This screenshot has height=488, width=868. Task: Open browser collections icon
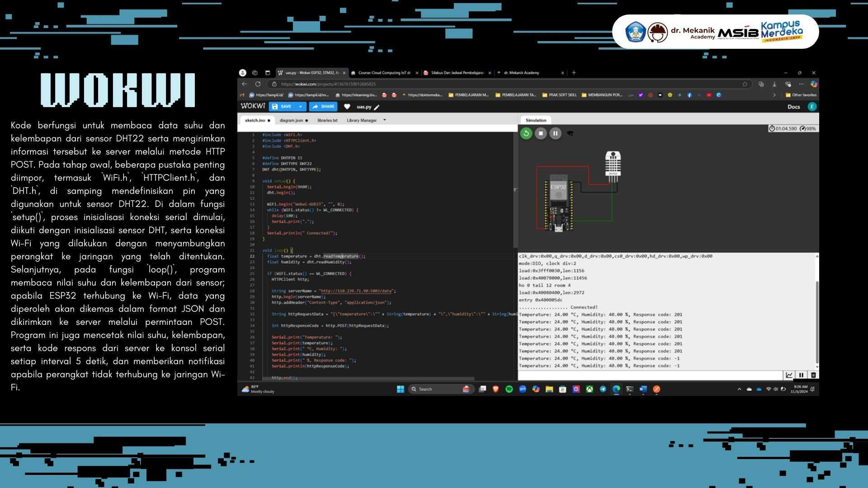click(x=761, y=84)
